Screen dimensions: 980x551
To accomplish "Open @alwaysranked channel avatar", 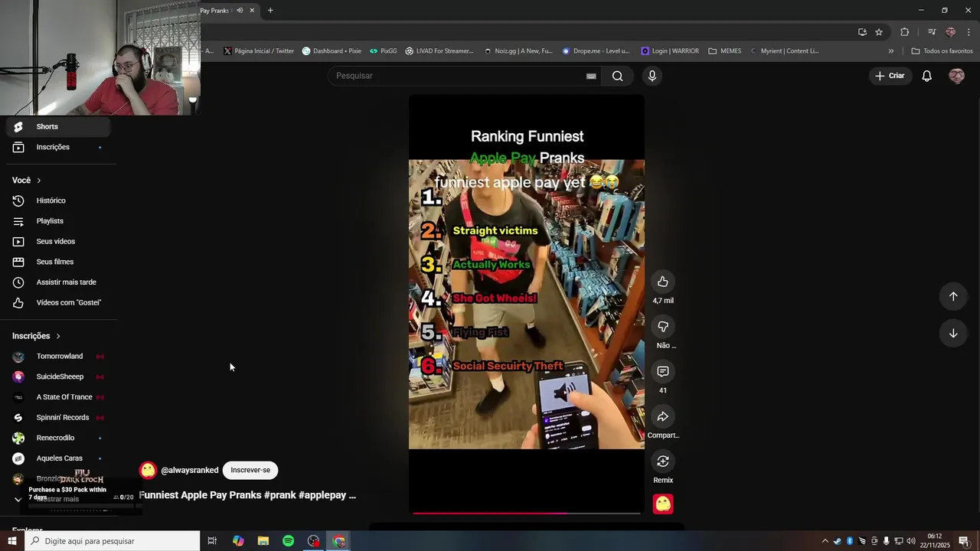I will 149,471.
